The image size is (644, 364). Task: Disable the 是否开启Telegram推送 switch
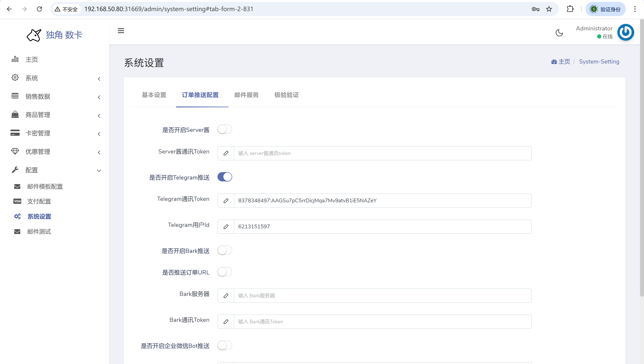[225, 177]
